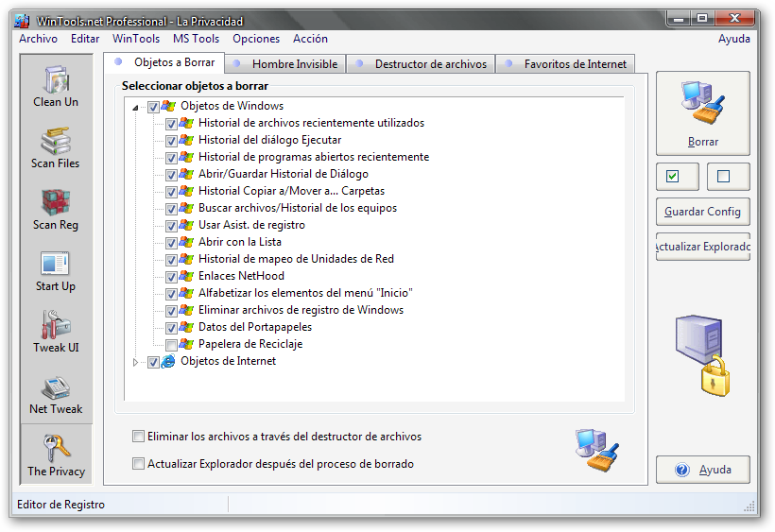Select the Net Tweak sidebar icon
775x532 pixels.
click(x=56, y=393)
